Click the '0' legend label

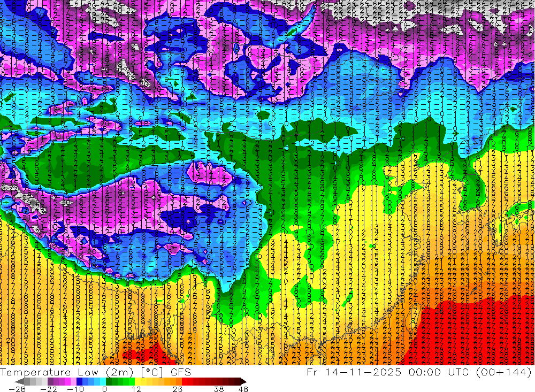(105, 389)
